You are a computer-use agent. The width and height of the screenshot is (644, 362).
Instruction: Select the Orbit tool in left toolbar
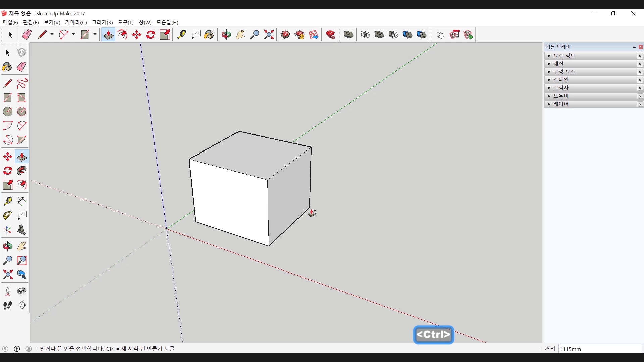coord(7,246)
